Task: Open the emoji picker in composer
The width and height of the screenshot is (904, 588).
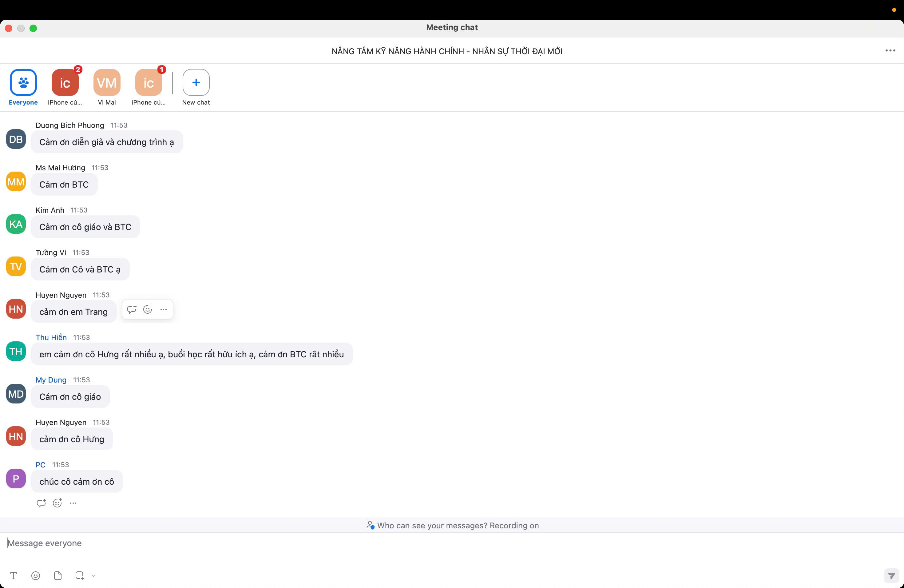Action: point(36,576)
